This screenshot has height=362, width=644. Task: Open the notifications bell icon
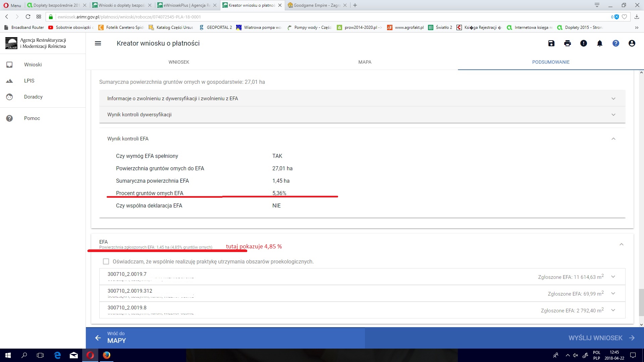pyautogui.click(x=600, y=43)
